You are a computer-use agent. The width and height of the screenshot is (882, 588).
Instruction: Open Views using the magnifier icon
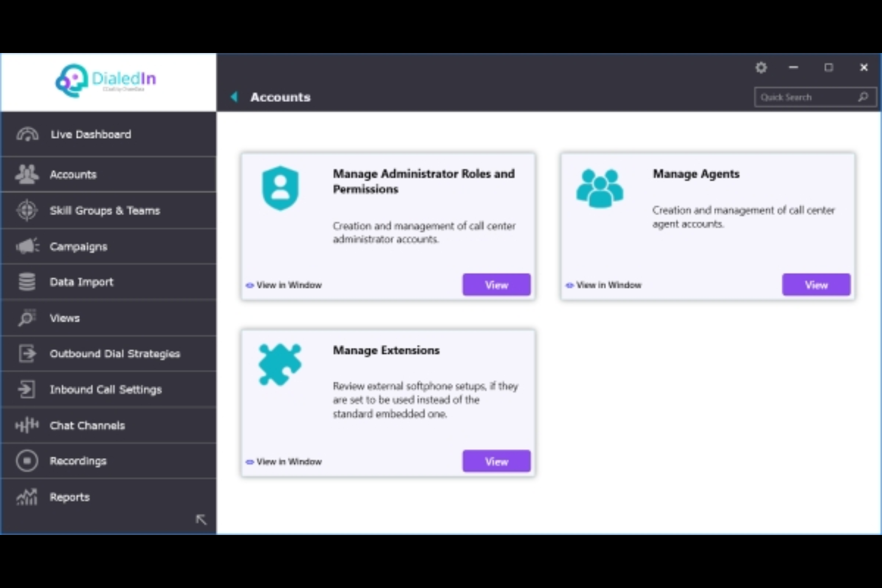[26, 318]
